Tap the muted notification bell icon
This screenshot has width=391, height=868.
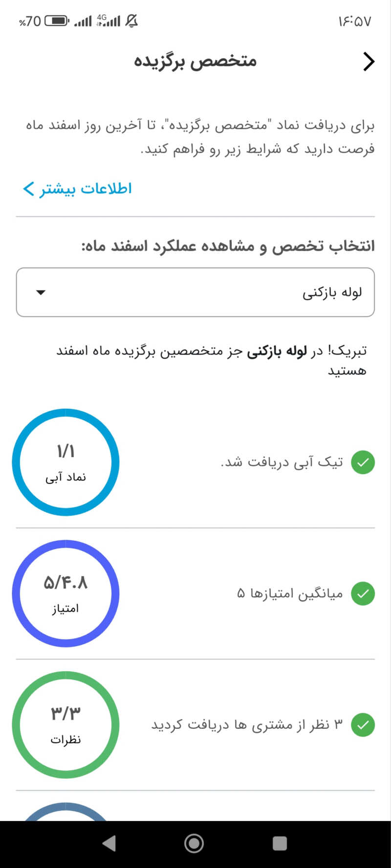point(131,21)
